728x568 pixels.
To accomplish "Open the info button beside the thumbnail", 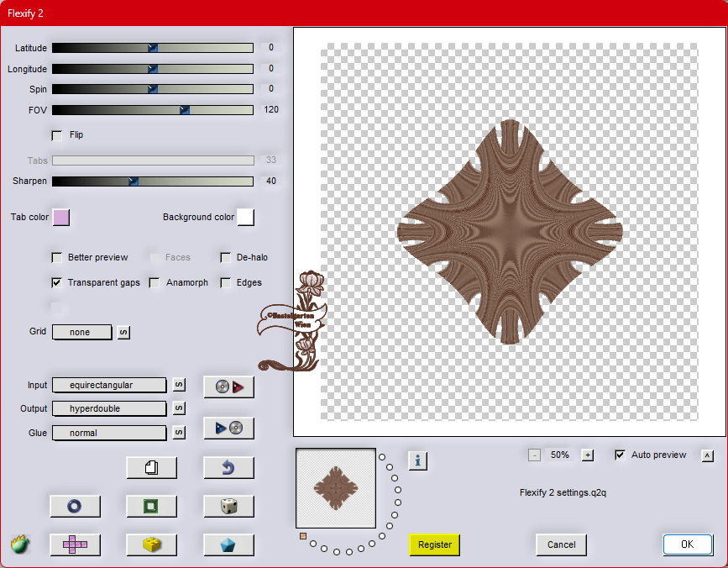I will (x=418, y=460).
